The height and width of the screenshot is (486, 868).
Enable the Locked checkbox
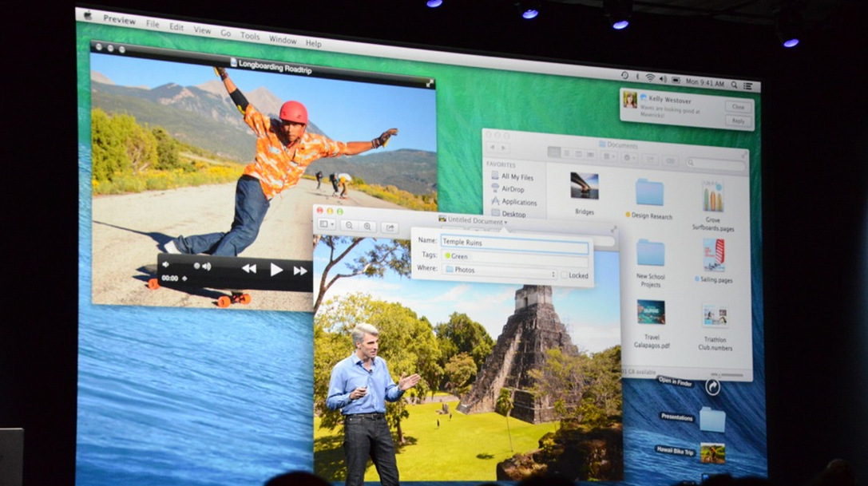click(565, 275)
